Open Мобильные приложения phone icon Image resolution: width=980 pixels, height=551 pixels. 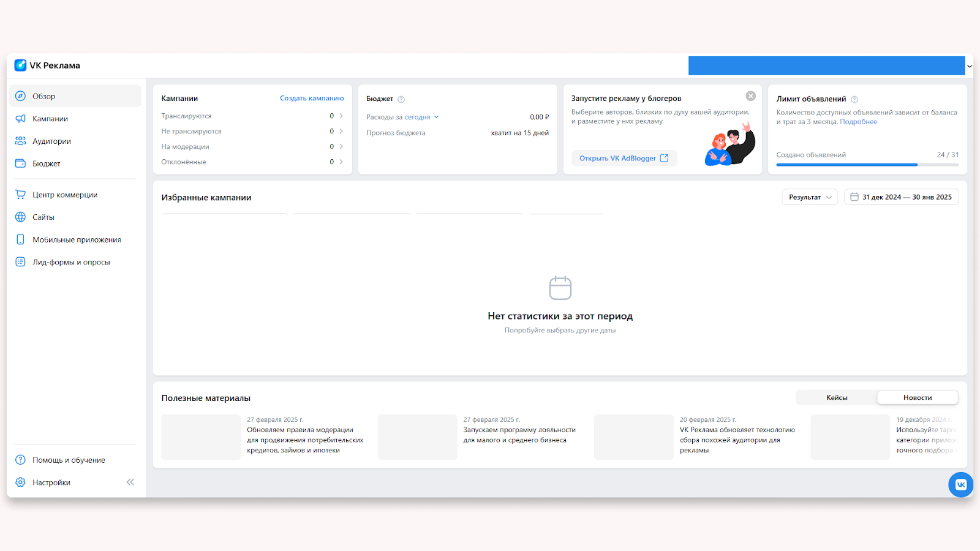tap(20, 239)
